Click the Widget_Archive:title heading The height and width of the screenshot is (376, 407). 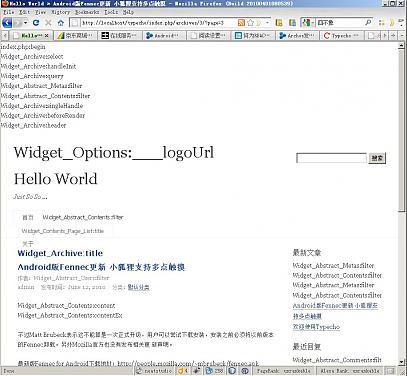pyautogui.click(x=60, y=253)
